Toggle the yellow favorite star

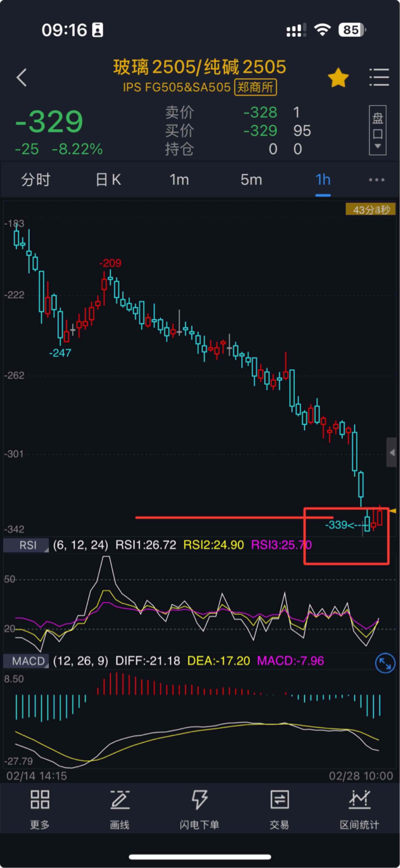[338, 78]
